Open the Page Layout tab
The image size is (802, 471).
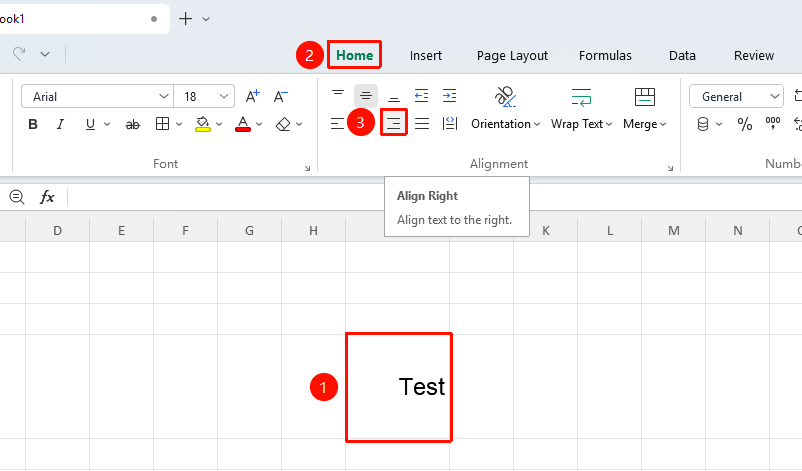coord(512,55)
